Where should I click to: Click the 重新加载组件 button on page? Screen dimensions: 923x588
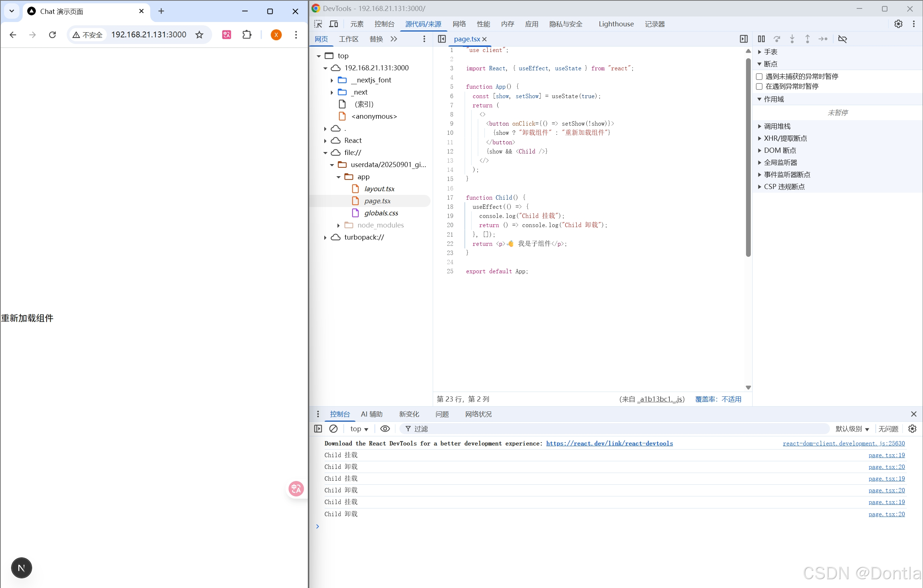(x=27, y=318)
